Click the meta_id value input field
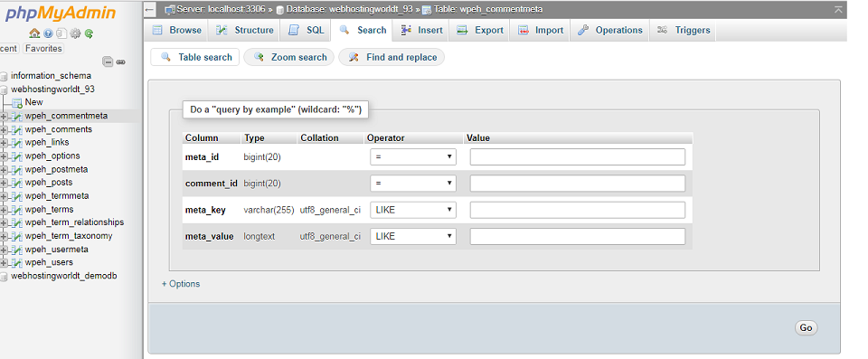 [x=578, y=156]
